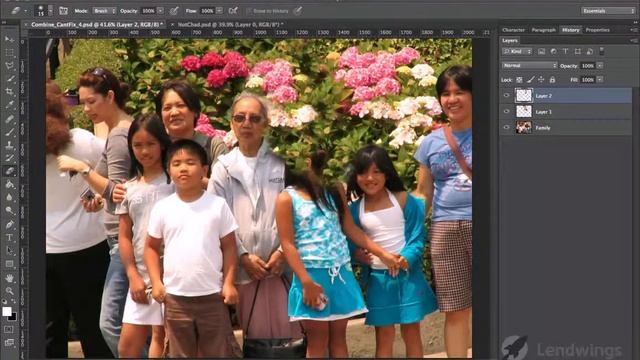Select the Eraser tool in the toolbox
The width and height of the screenshot is (640, 360).
[9, 171]
